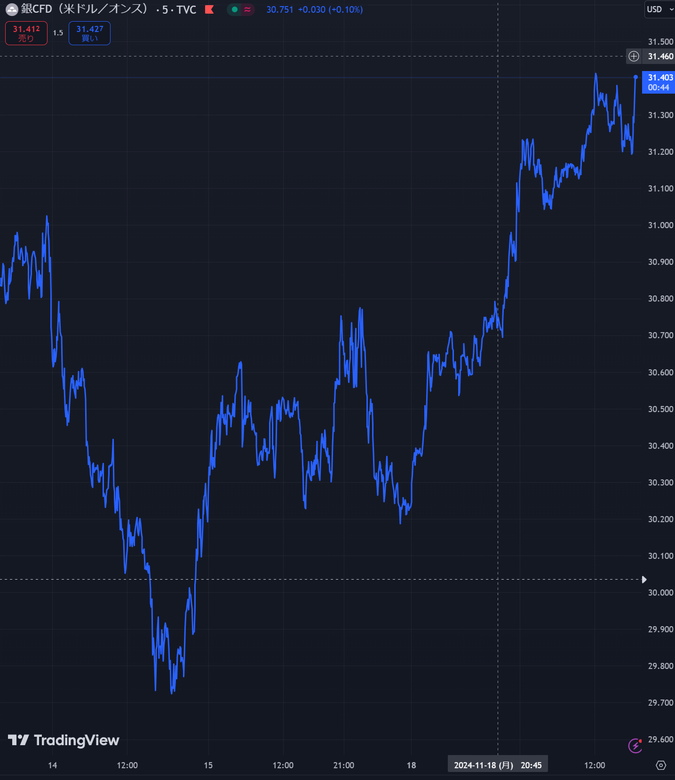Open chart settings hexagon gear icon
The image size is (675, 780).
(x=660, y=765)
